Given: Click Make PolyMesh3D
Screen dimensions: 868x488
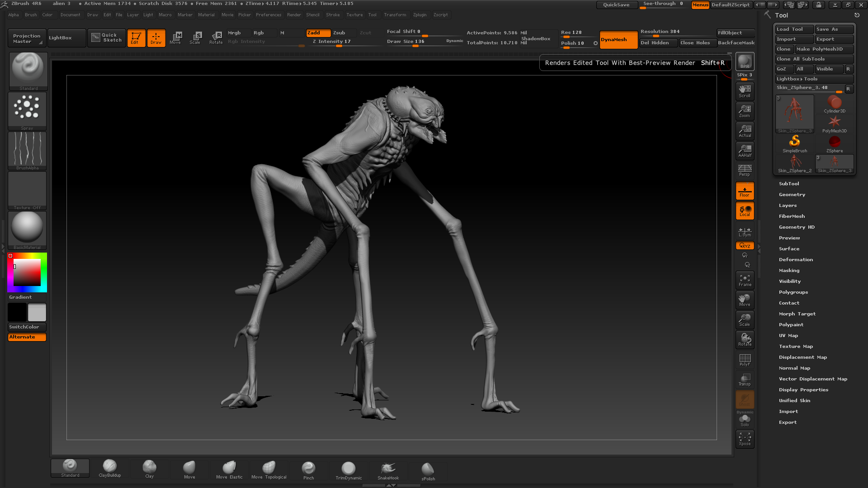Looking at the screenshot, I should (x=824, y=49).
